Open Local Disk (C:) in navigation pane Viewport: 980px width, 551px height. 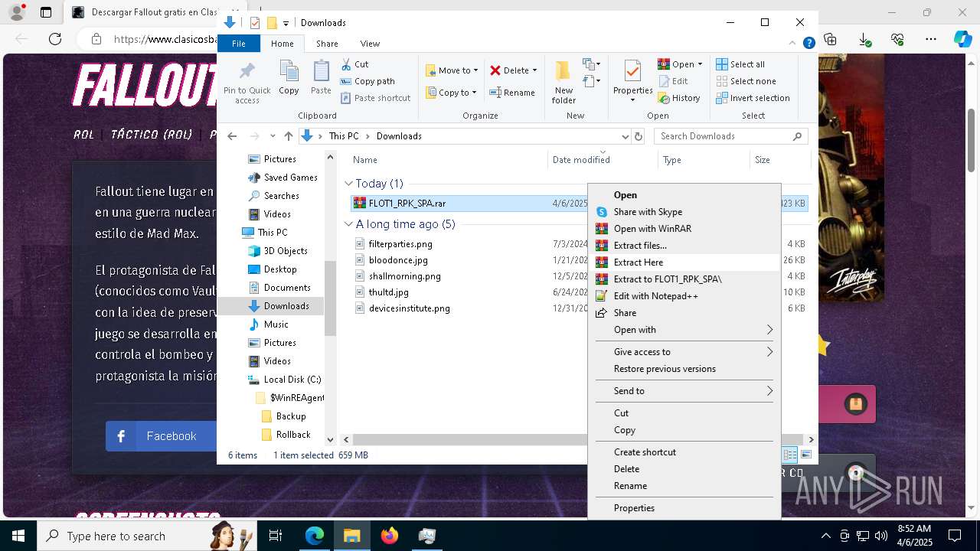(x=284, y=380)
